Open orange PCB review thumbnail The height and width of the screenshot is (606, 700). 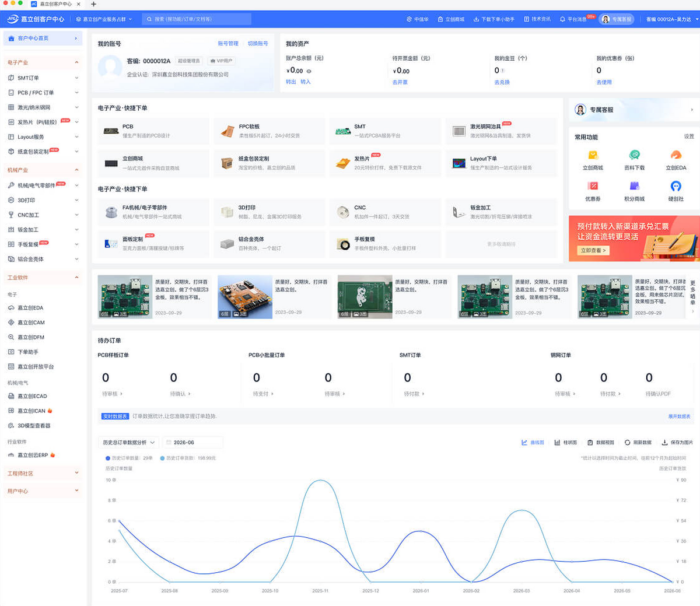tap(245, 297)
